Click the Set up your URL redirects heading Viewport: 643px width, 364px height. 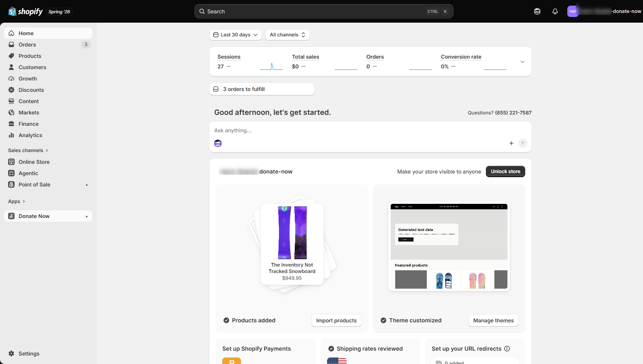[x=466, y=349]
